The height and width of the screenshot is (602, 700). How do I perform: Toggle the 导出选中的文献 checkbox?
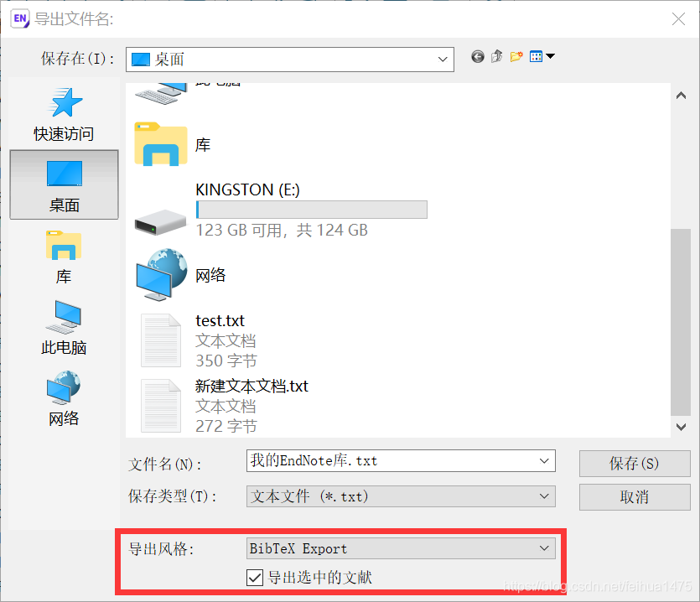click(255, 577)
